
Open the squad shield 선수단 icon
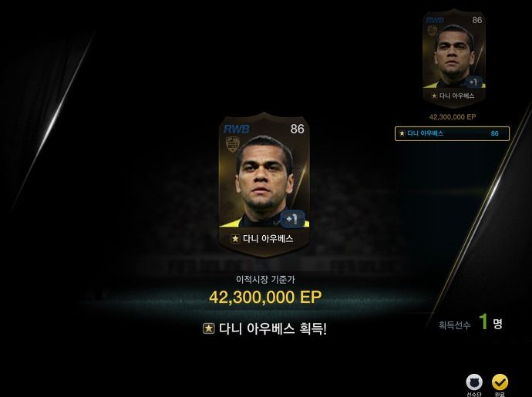click(x=474, y=382)
